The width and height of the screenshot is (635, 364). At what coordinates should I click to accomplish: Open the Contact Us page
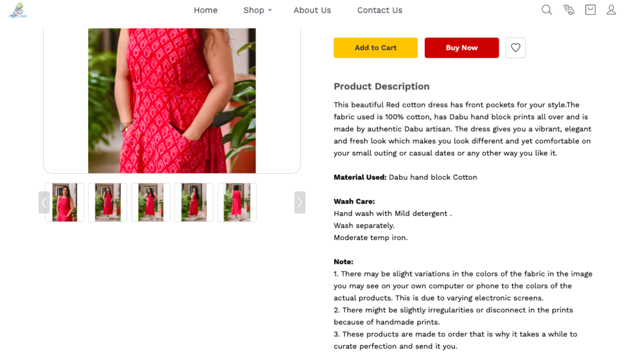(380, 10)
